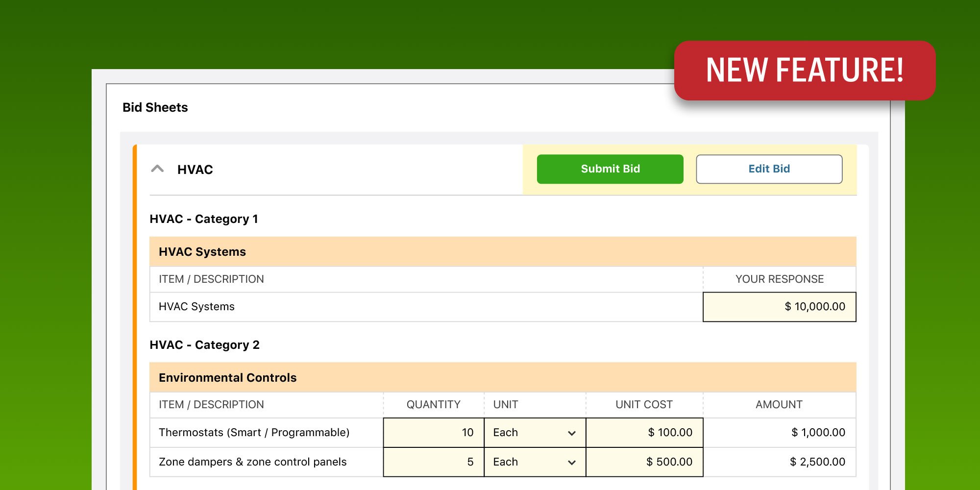The height and width of the screenshot is (490, 980).
Task: Select the Zone dampers & zone control panels description
Action: [253, 462]
